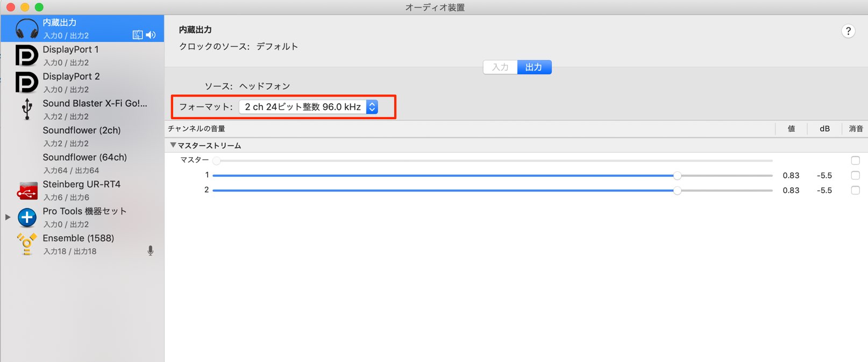Click 入力18 / 出力18 under Ensemble
This screenshot has width=868, height=362.
click(x=70, y=251)
